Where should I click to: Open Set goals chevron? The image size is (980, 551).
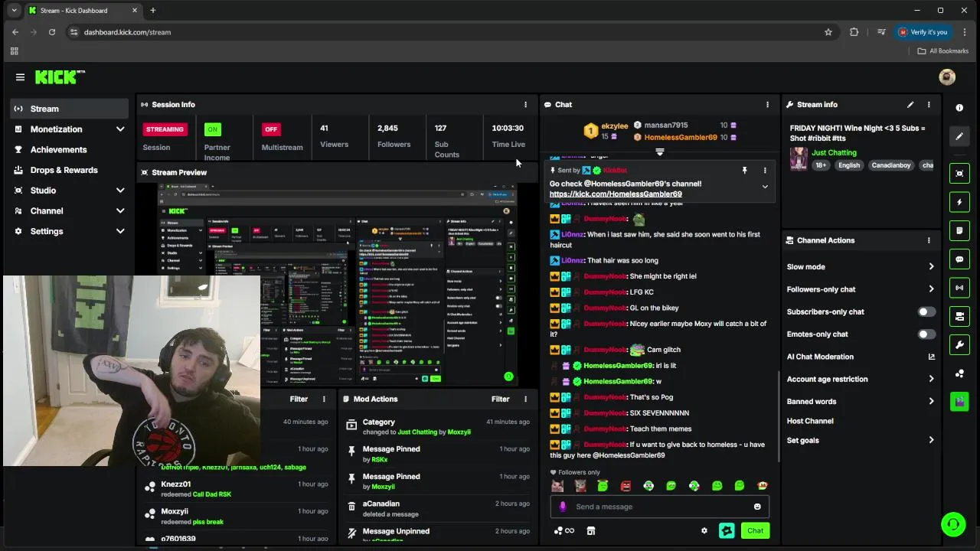[931, 441]
